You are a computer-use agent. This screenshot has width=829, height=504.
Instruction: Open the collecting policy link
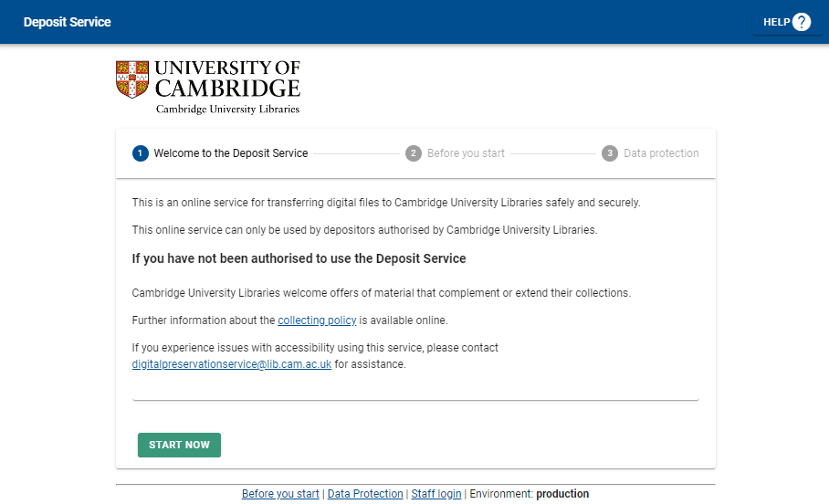[x=317, y=320]
